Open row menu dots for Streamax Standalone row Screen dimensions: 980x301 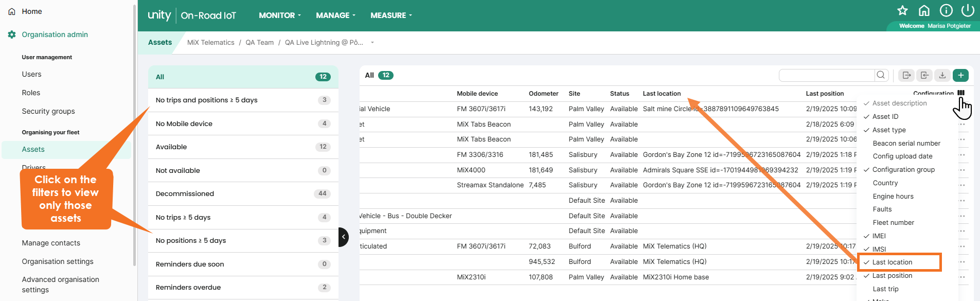click(962, 185)
